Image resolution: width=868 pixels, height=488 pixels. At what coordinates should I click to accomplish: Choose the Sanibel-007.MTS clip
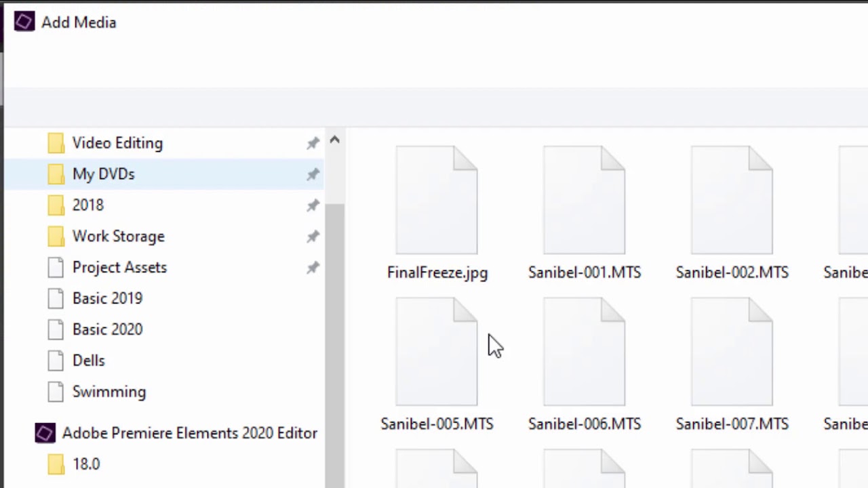coord(732,352)
